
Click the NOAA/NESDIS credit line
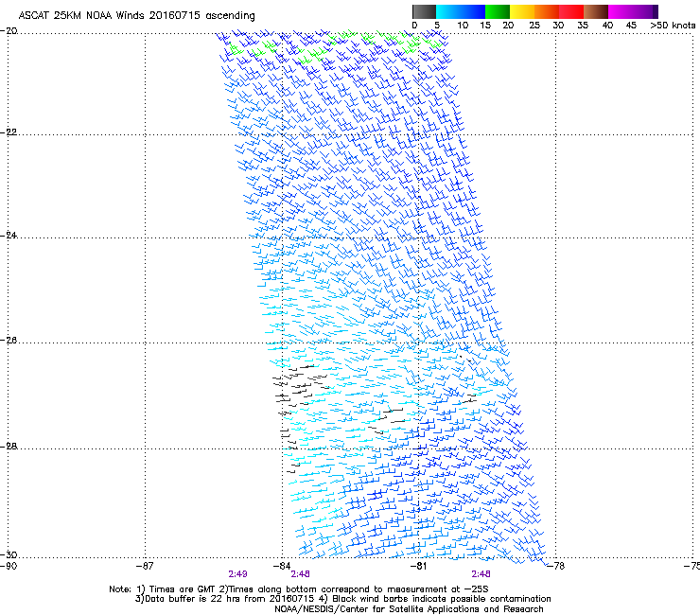(x=409, y=609)
